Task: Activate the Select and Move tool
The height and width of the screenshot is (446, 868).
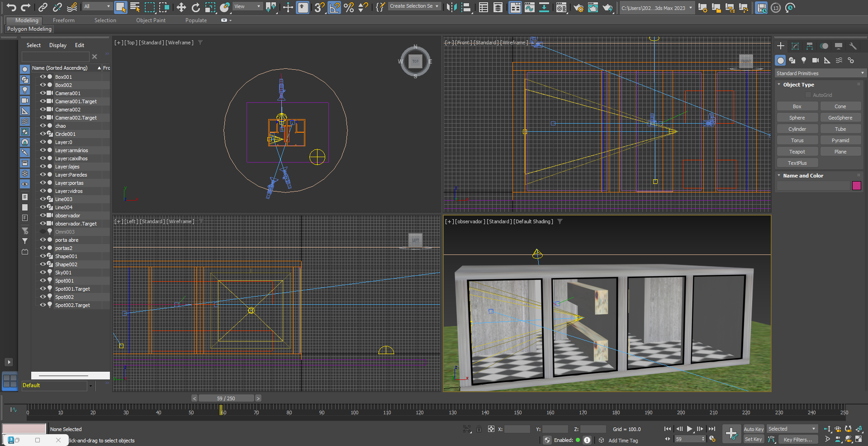Action: [181, 7]
